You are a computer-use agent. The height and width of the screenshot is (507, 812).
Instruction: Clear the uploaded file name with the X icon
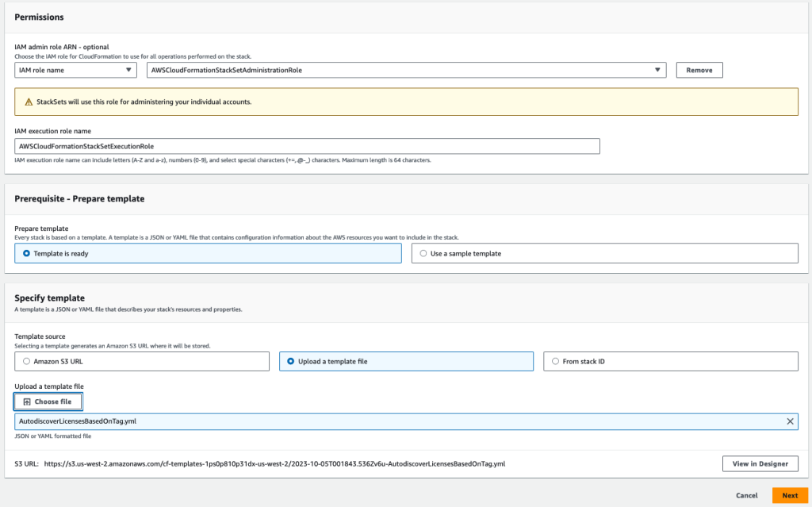point(789,421)
